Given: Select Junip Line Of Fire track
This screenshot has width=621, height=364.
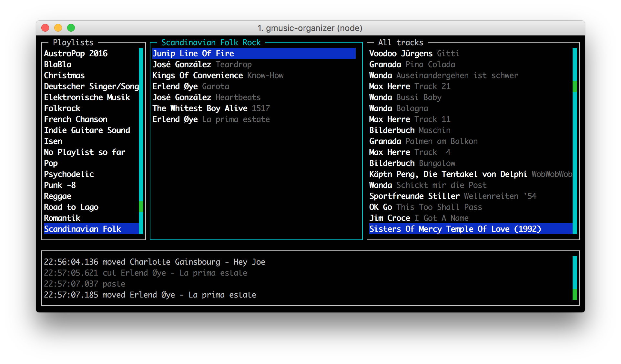Looking at the screenshot, I should point(193,54).
